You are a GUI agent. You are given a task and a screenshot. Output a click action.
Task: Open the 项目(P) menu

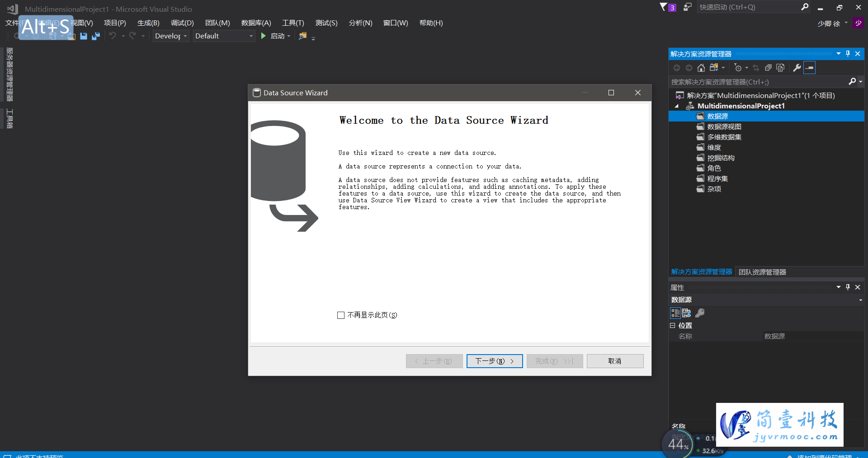pyautogui.click(x=115, y=23)
